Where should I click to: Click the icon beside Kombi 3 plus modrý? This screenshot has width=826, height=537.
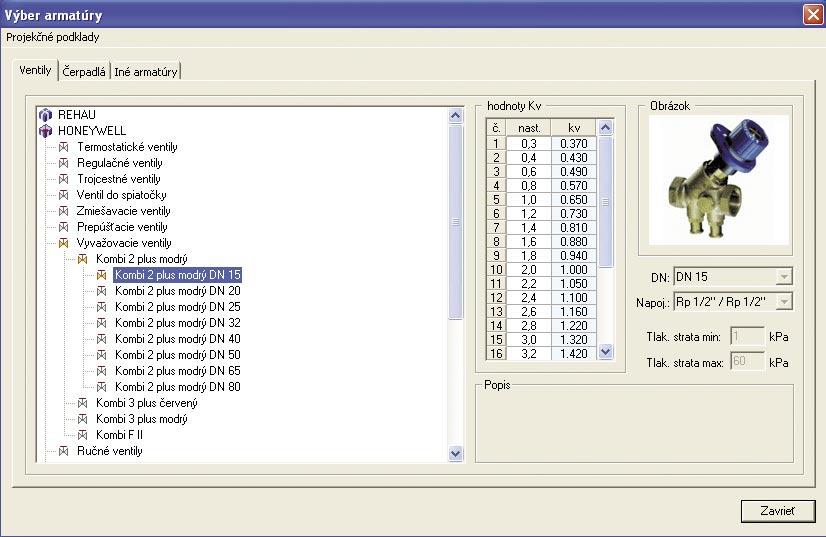click(83, 419)
